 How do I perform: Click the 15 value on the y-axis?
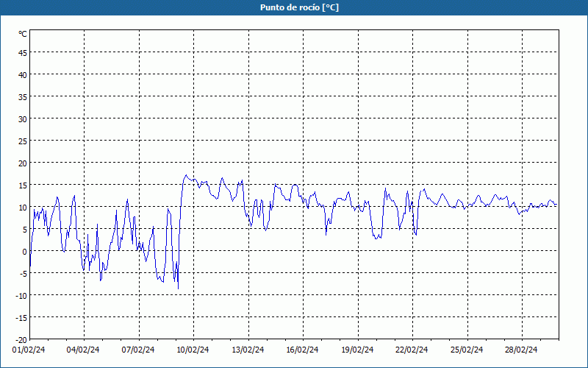pos(23,185)
